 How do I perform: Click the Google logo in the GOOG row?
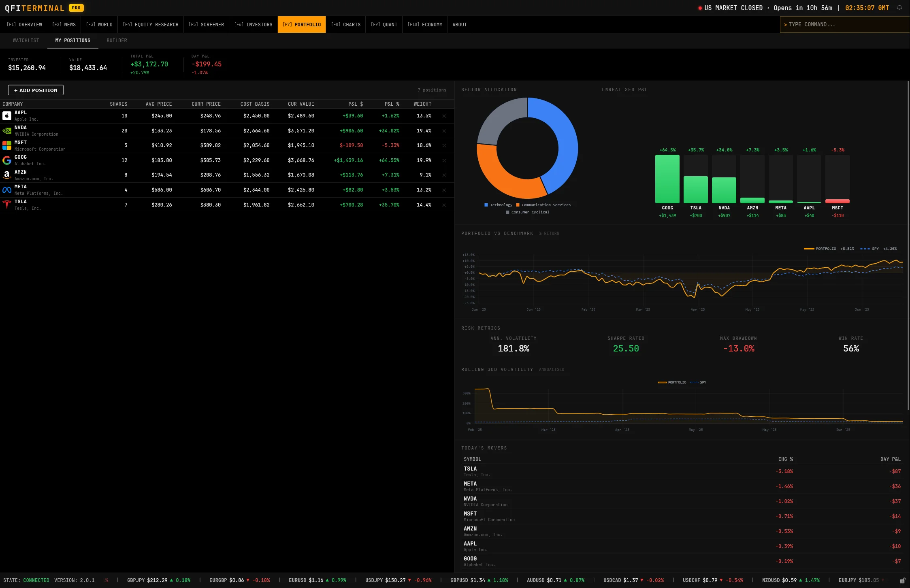click(7, 160)
